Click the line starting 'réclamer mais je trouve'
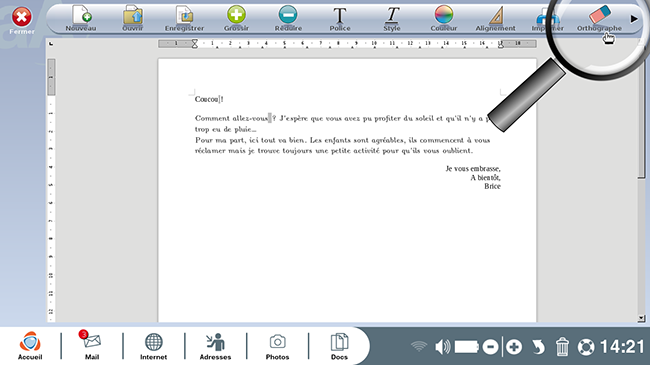Viewport: 650px width, 365px height. (334, 151)
